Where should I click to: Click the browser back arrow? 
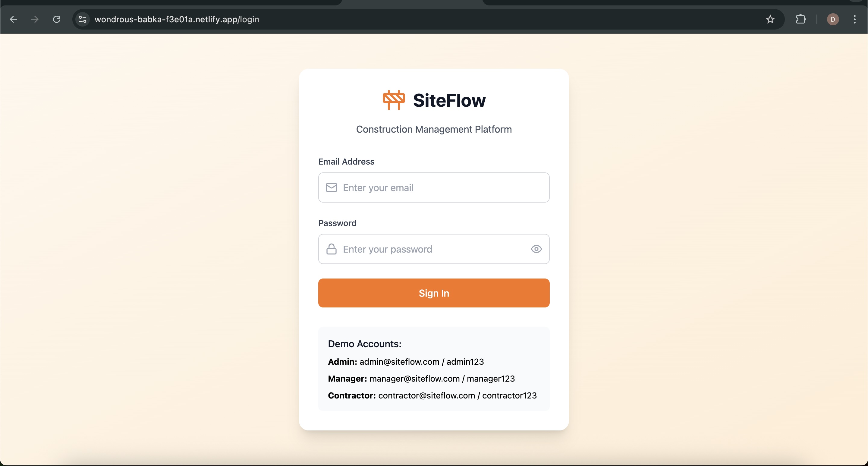pos(14,19)
